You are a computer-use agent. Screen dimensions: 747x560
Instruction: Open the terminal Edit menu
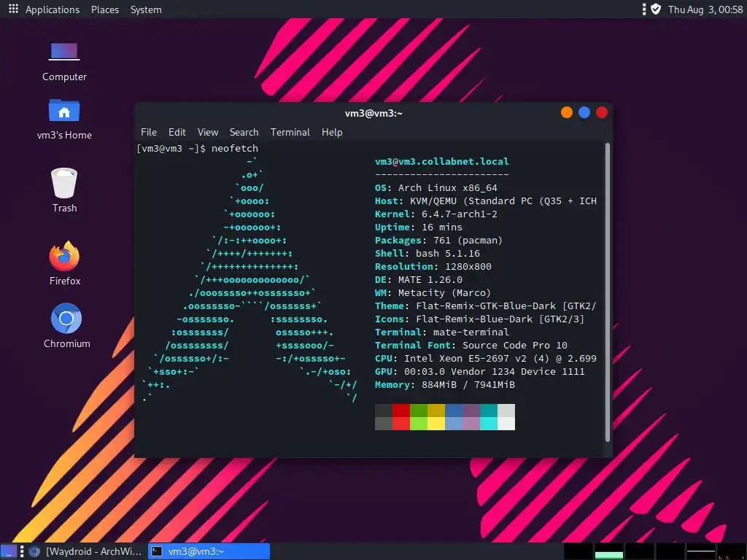pyautogui.click(x=177, y=133)
